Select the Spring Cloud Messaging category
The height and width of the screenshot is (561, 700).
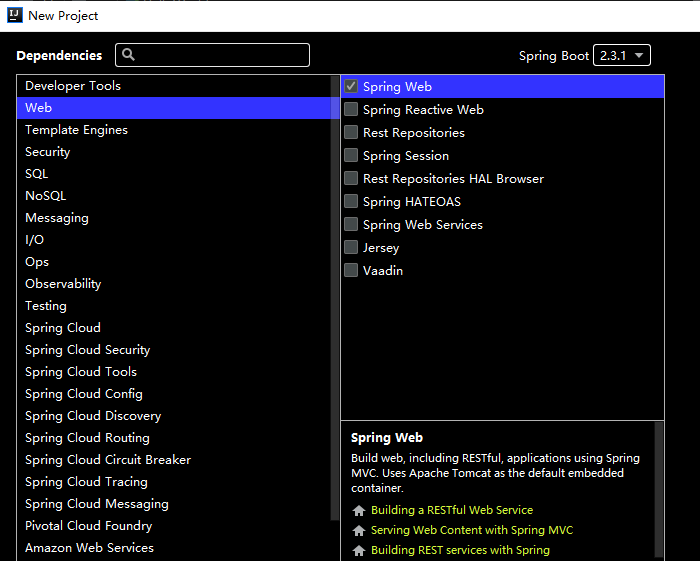[x=174, y=503]
